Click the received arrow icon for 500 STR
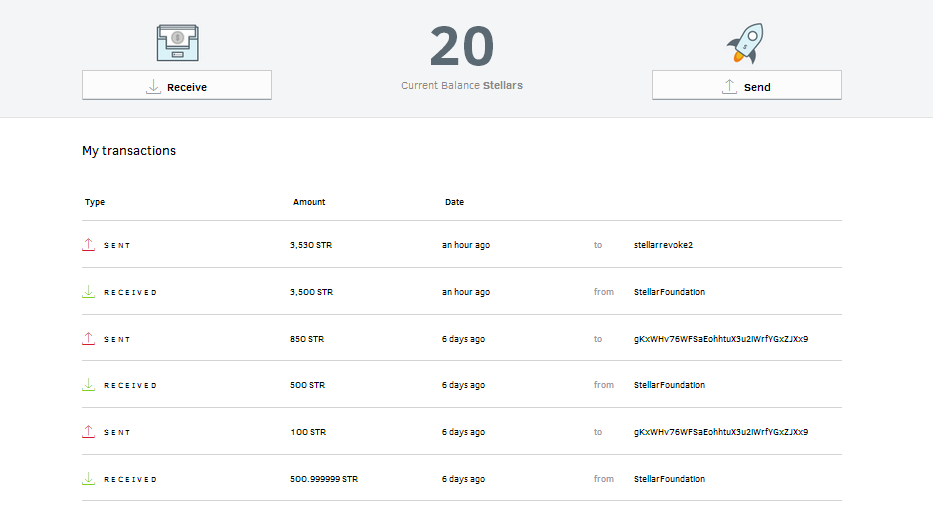Image resolution: width=933 pixels, height=528 pixels. click(89, 385)
